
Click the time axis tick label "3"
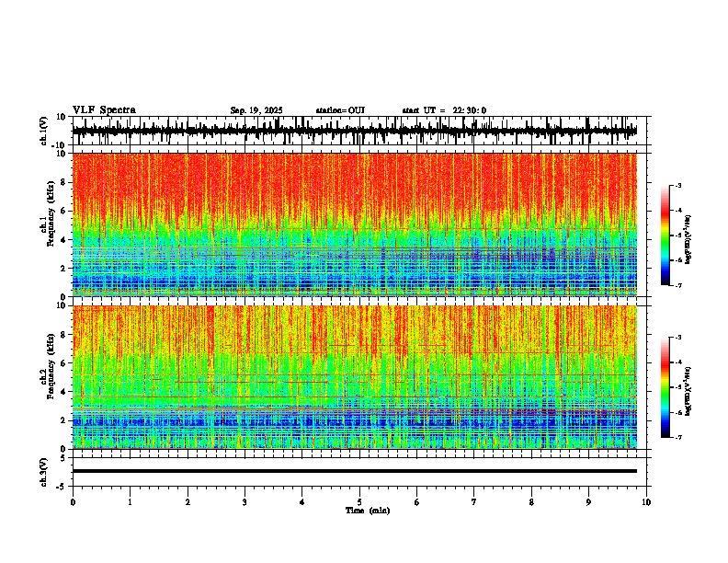pos(245,502)
